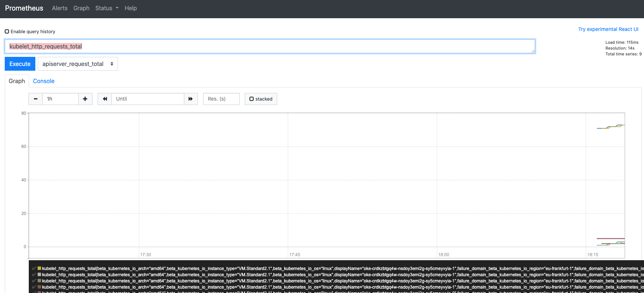Click the 18:15 time axis label
The width and height of the screenshot is (644, 293).
click(x=593, y=255)
